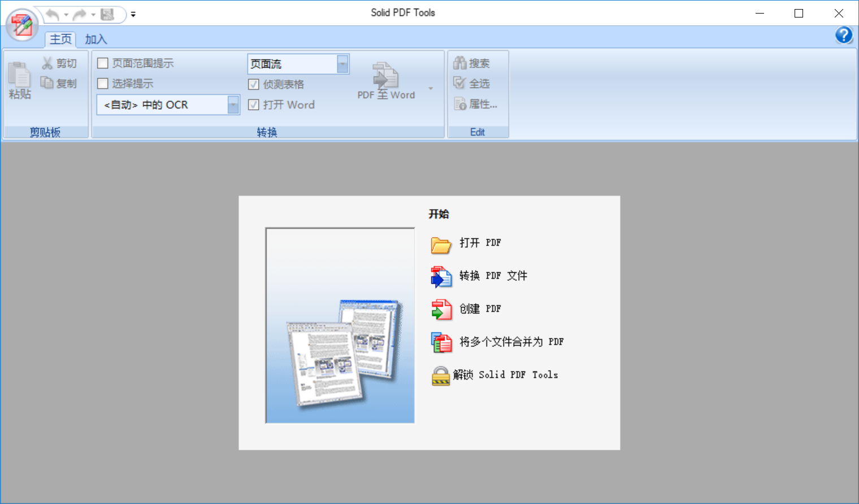This screenshot has width=859, height=504.
Task: Enable the 选择提示 checkbox
Action: (x=103, y=84)
